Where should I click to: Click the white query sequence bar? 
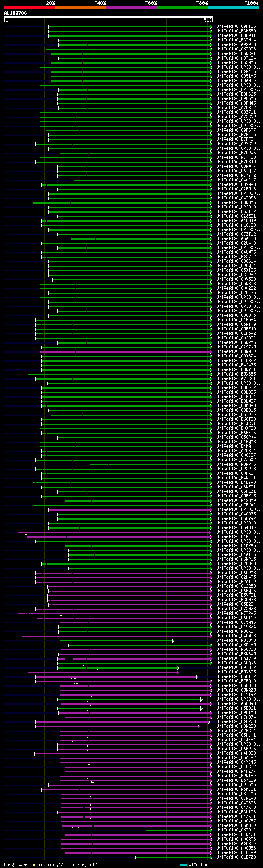pos(108,17)
